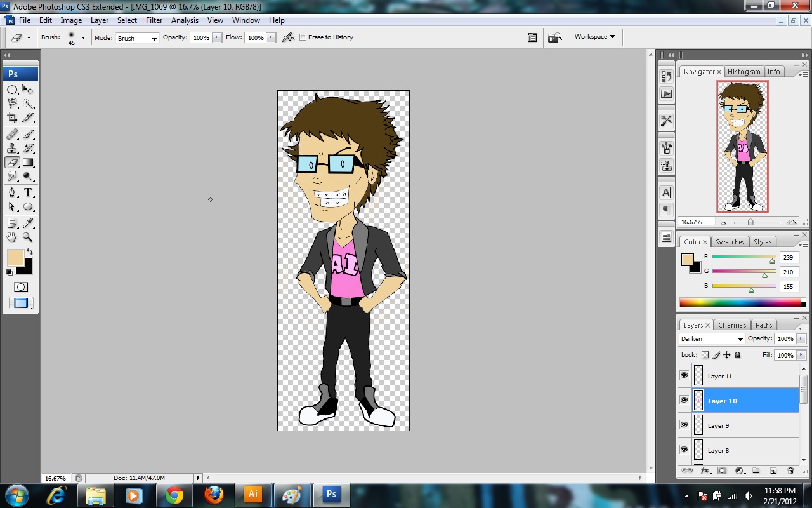Select the Dodge tool

pos(28,177)
